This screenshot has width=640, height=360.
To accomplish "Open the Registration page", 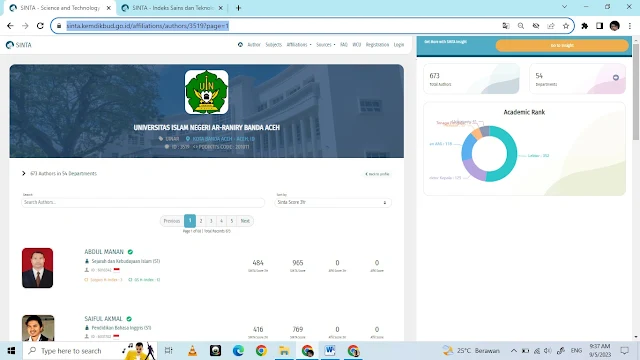I will coord(377,44).
